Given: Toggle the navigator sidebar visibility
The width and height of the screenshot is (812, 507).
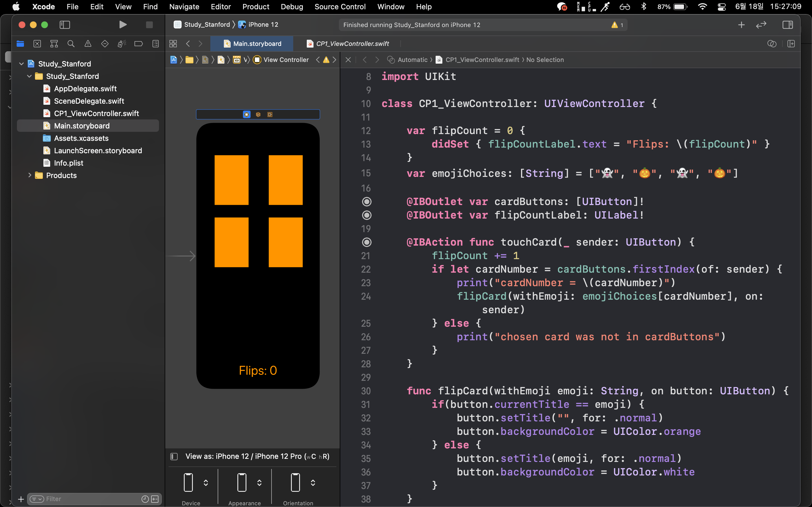Looking at the screenshot, I should point(64,25).
